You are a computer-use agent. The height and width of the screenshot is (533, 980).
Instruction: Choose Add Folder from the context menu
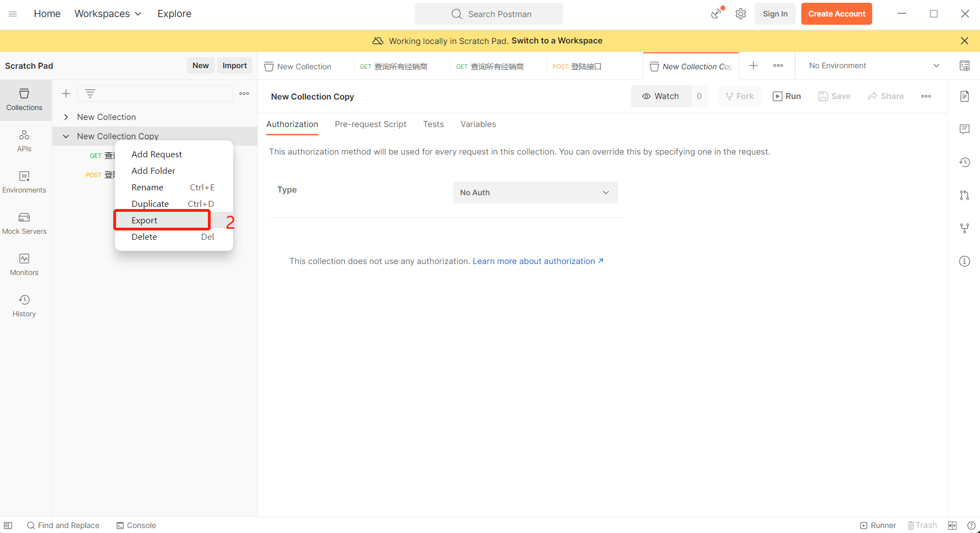coord(174,171)
